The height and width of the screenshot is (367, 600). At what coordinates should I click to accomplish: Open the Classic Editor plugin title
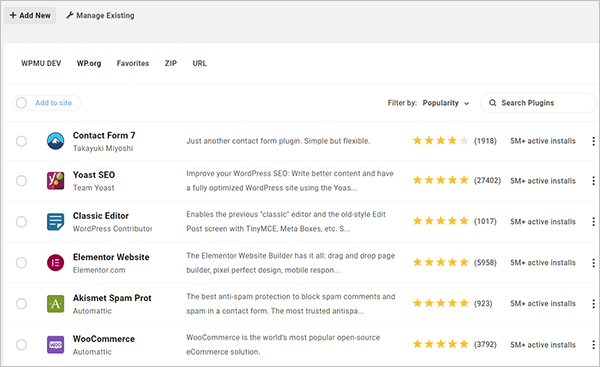[x=101, y=216]
